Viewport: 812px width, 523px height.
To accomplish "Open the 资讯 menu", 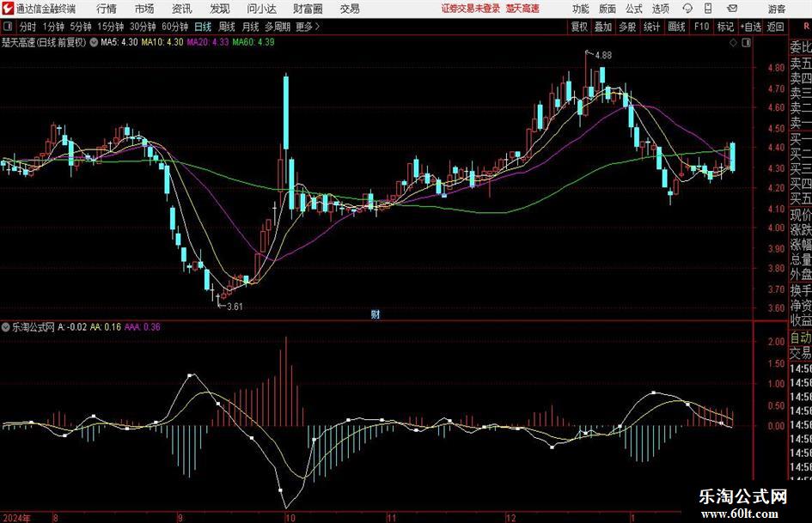I will pos(182,9).
